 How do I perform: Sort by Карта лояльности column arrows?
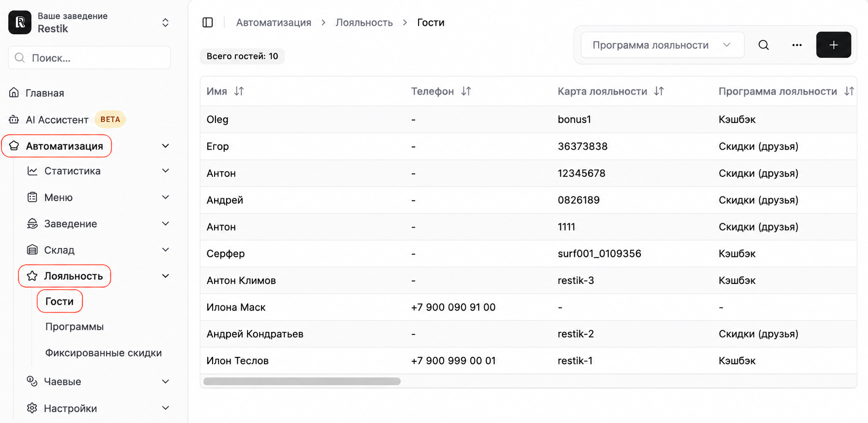tap(659, 91)
